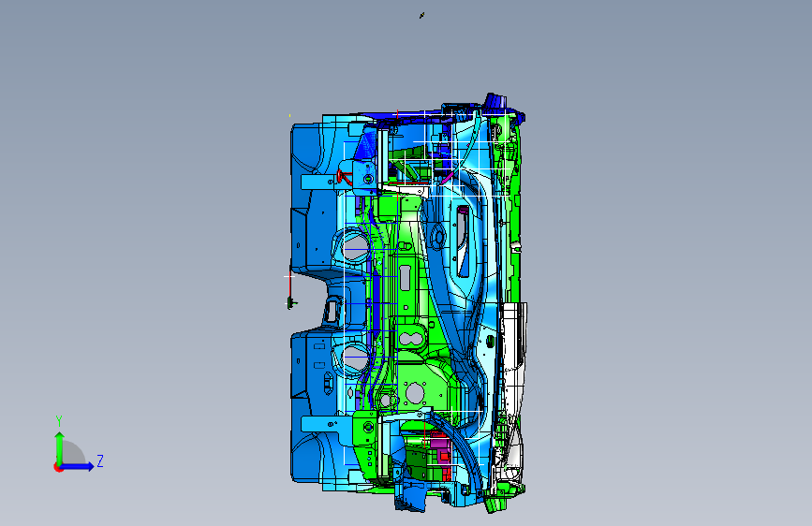Select the figure-eight shaped cutout on the green panel
Viewport: 812px width, 526px height.
tap(412, 340)
